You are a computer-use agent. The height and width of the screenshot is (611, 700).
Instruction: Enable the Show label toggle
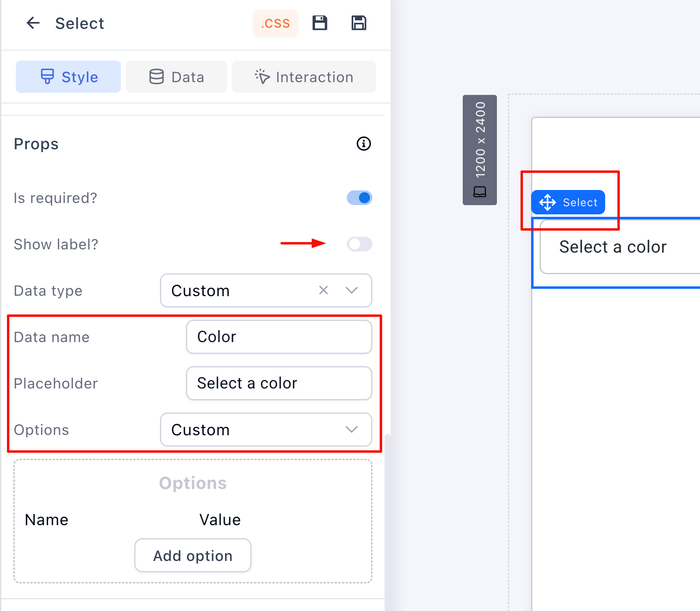coord(359,244)
